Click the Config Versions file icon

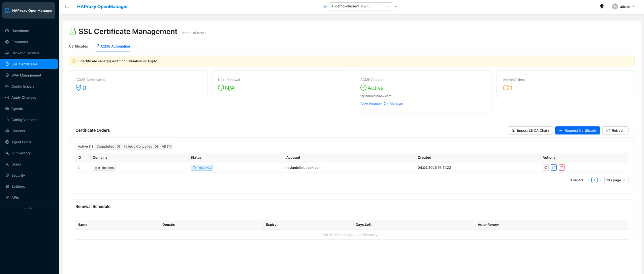pos(7,120)
